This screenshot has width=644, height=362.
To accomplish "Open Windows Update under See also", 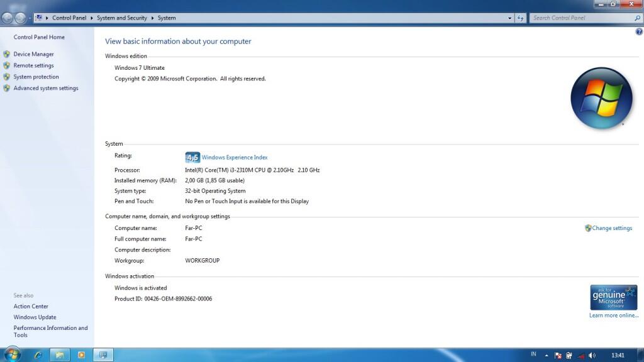I will (35, 317).
